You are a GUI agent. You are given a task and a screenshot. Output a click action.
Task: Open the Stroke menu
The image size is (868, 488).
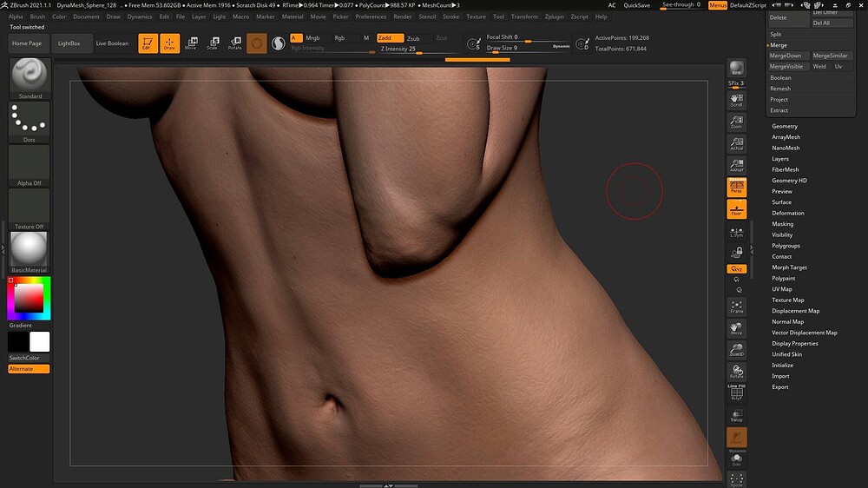(x=451, y=16)
